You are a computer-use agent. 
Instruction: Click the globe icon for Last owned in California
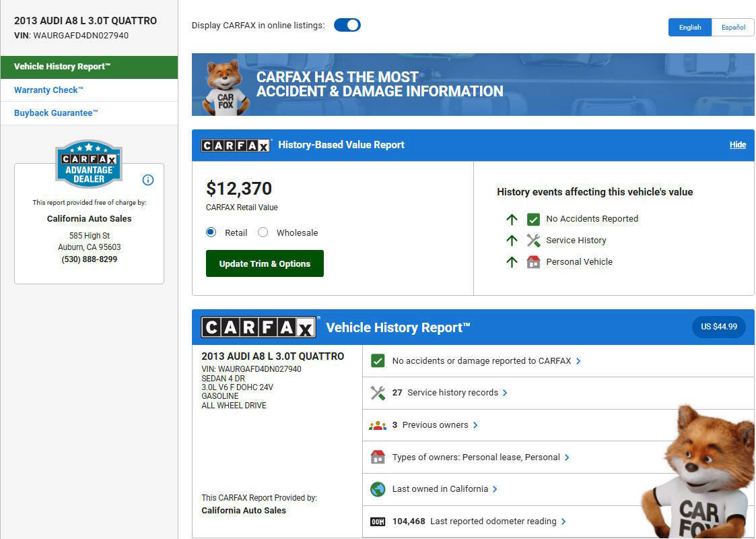378,489
